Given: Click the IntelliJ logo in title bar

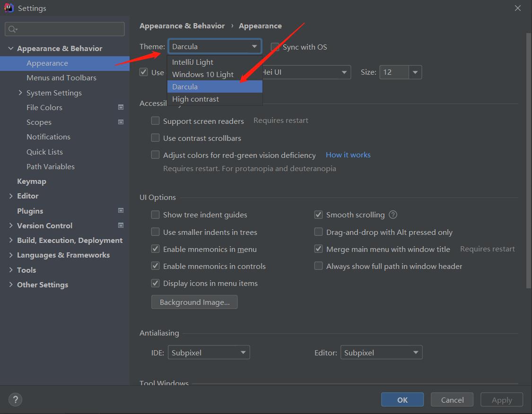Looking at the screenshot, I should (9, 8).
